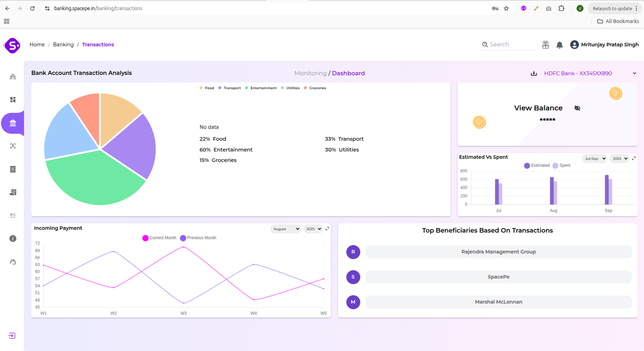Open the info circle icon in sidebar
This screenshot has width=644, height=351.
13,239
